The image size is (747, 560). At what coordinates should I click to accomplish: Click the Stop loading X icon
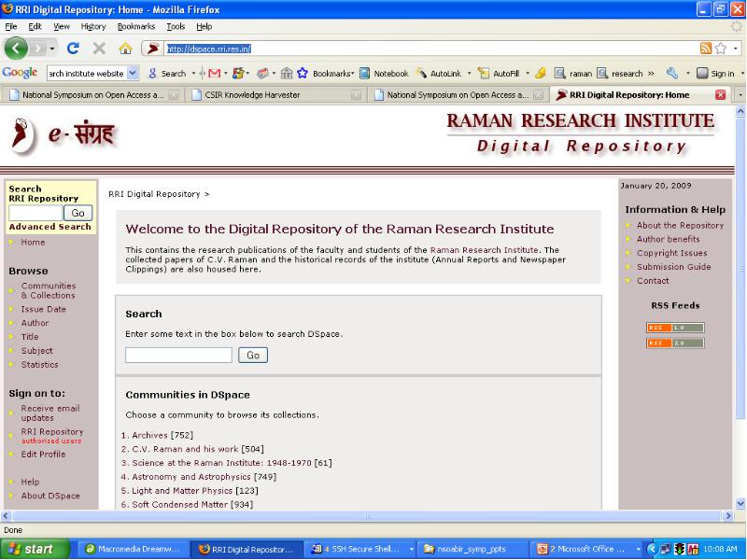99,49
